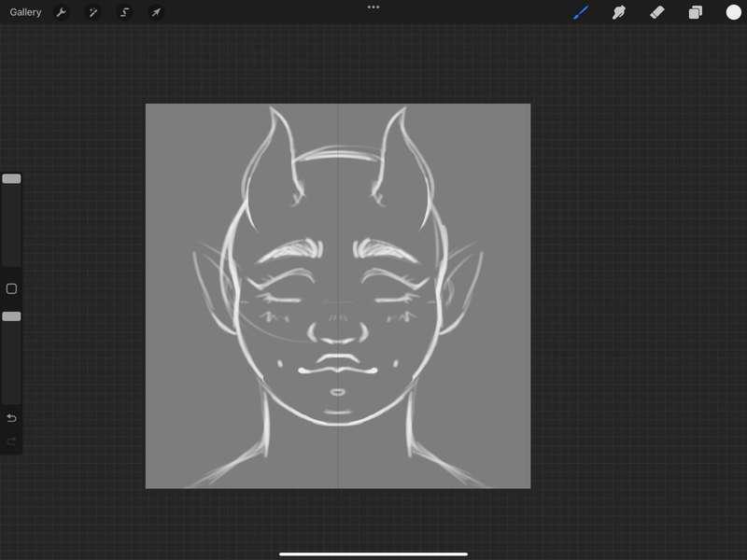Tap the square Modify button in sidebar

[x=11, y=288]
